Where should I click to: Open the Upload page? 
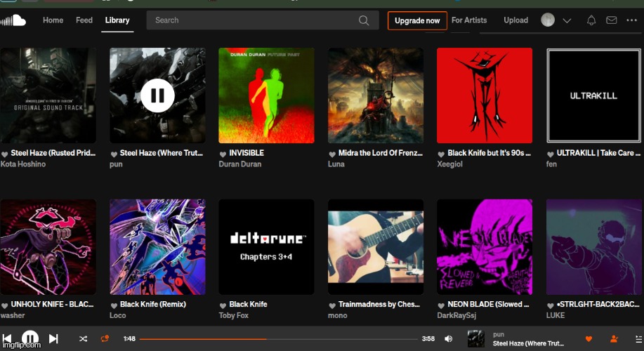(x=516, y=20)
